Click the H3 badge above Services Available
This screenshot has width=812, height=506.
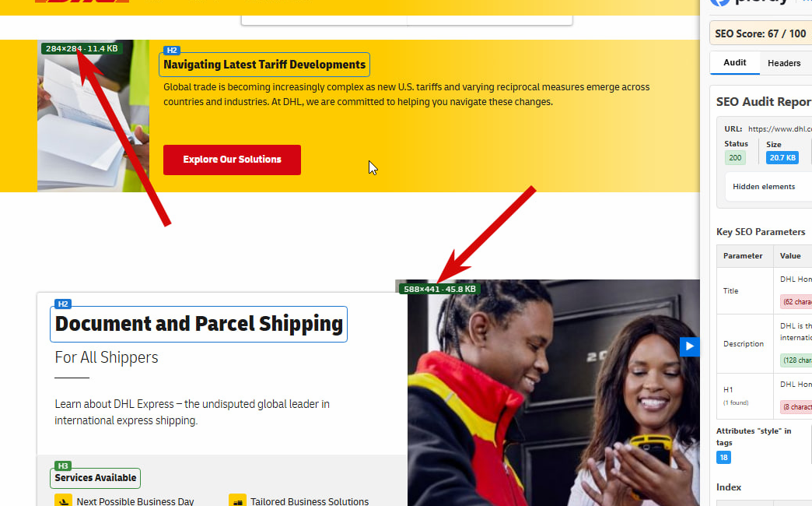[x=63, y=466]
